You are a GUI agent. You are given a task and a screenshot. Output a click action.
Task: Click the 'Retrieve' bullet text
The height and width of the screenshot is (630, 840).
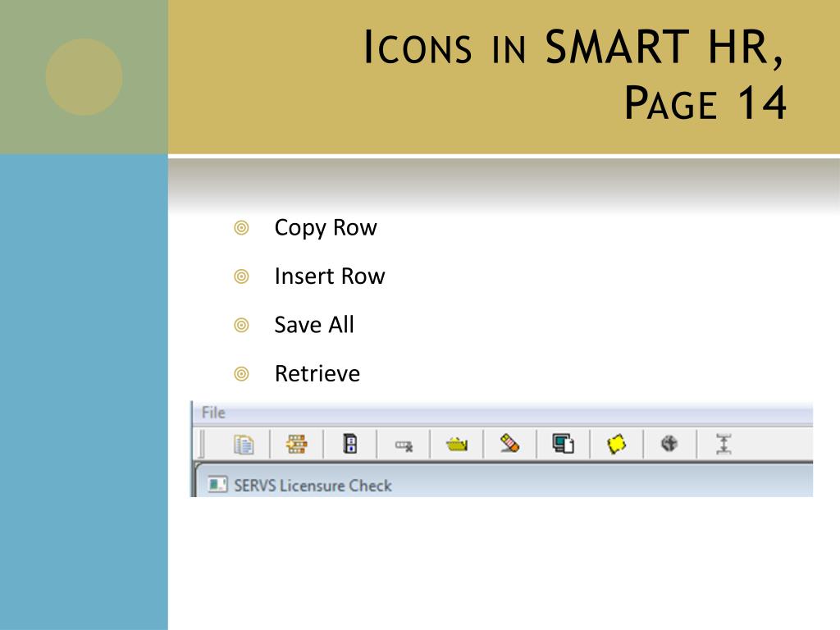(x=317, y=373)
